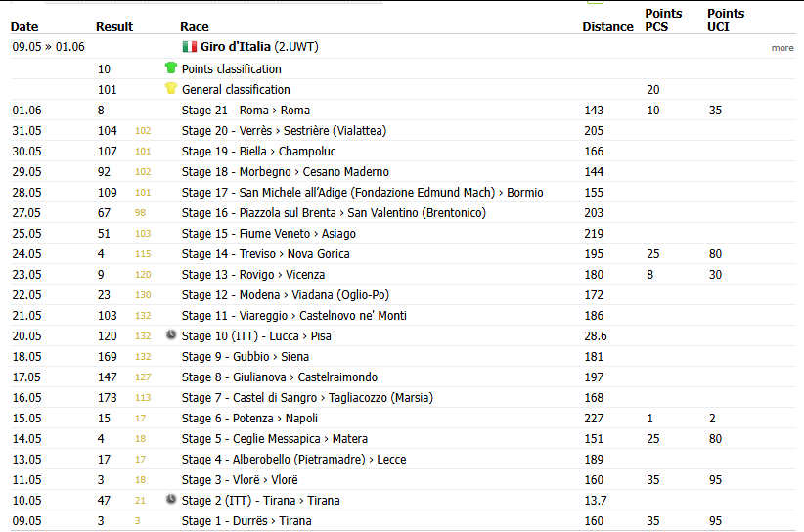Click the time trial clock icon for Stage 2

[171, 499]
